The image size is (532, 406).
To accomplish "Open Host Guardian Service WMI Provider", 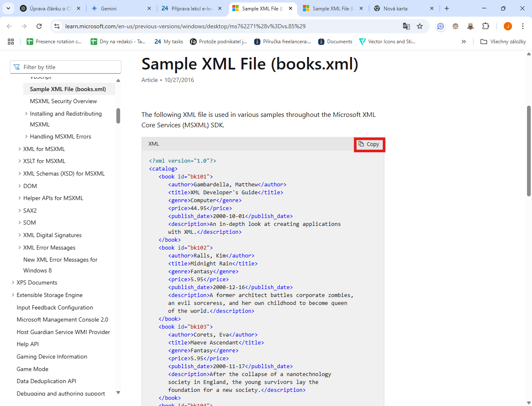I will 63,332.
